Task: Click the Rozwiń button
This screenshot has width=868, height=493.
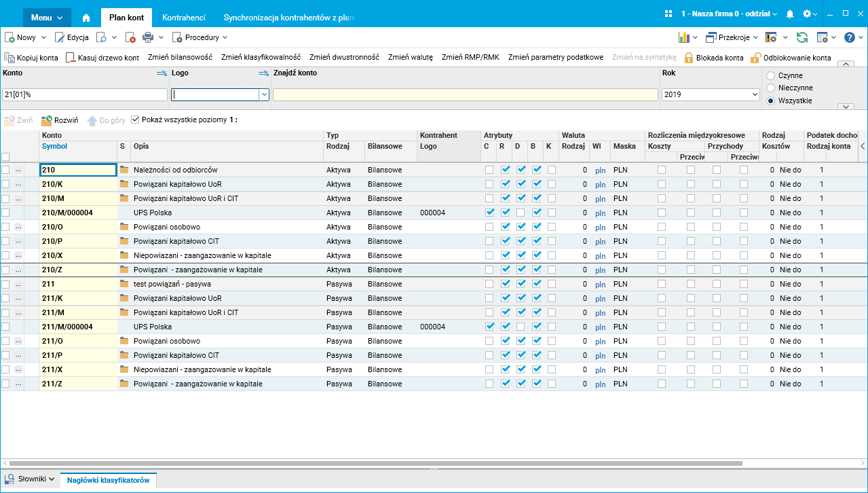Action: tap(60, 120)
